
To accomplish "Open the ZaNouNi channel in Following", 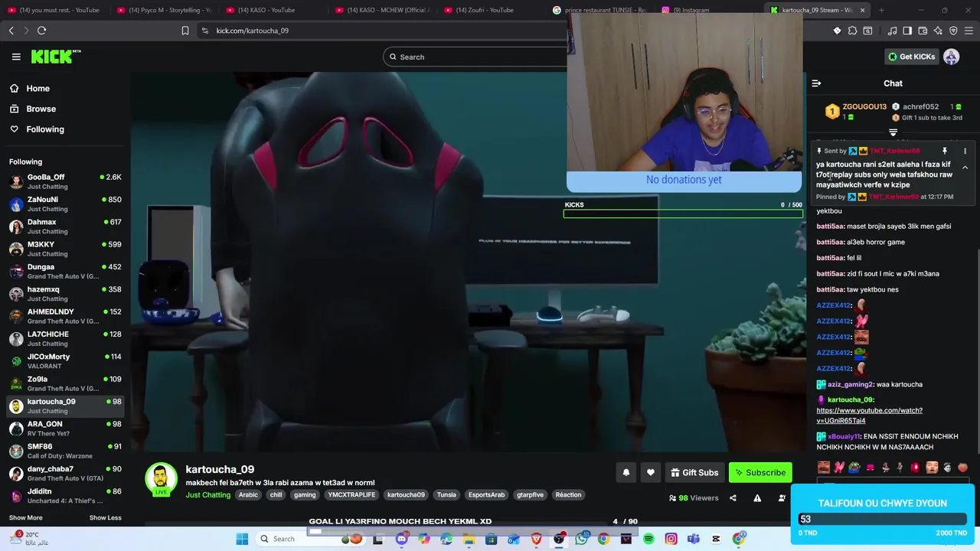I will (65, 204).
